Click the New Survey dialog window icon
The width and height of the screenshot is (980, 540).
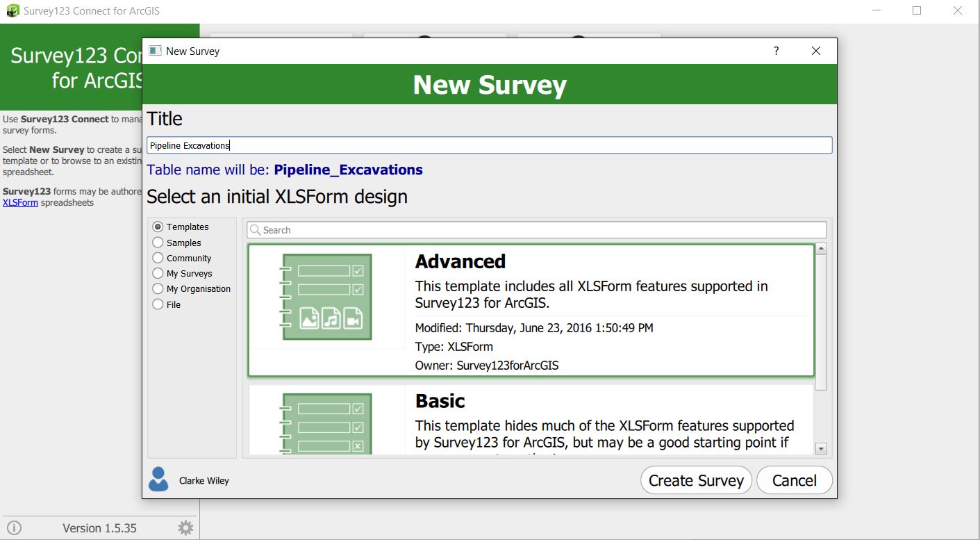pos(155,51)
